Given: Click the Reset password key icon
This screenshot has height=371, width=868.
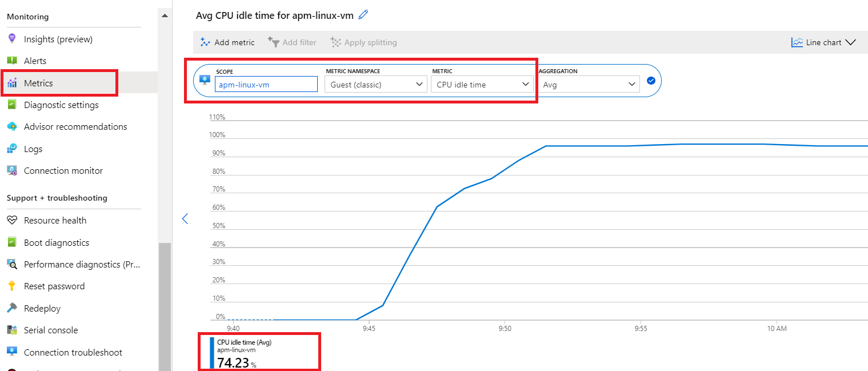Looking at the screenshot, I should pos(12,286).
